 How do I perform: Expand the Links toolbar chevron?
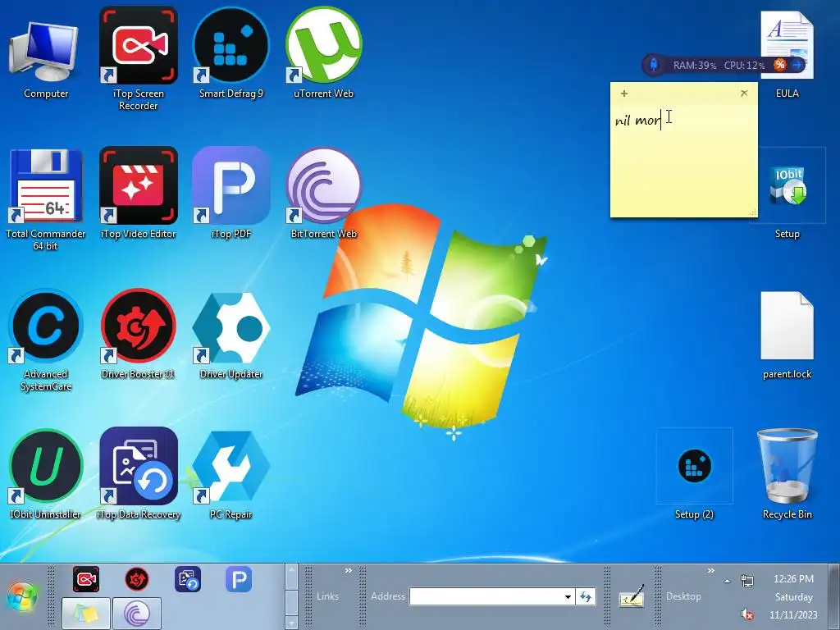(x=348, y=571)
